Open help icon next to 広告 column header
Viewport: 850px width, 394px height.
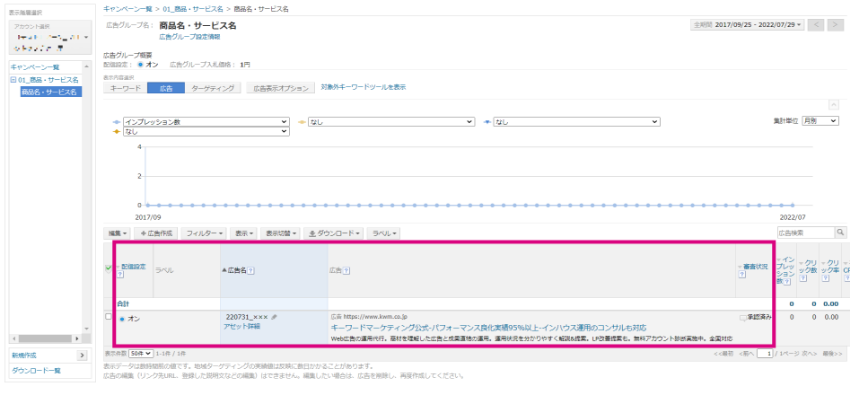(346, 270)
